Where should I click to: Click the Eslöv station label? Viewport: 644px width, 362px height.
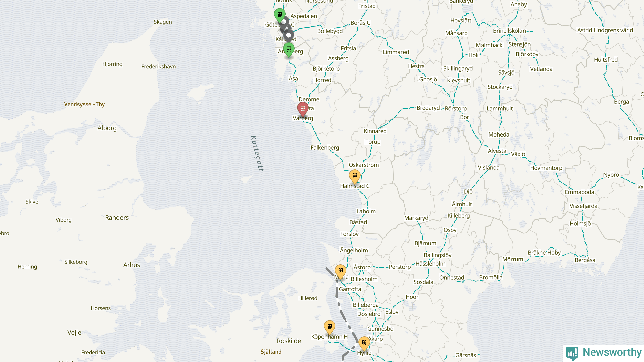(x=392, y=312)
